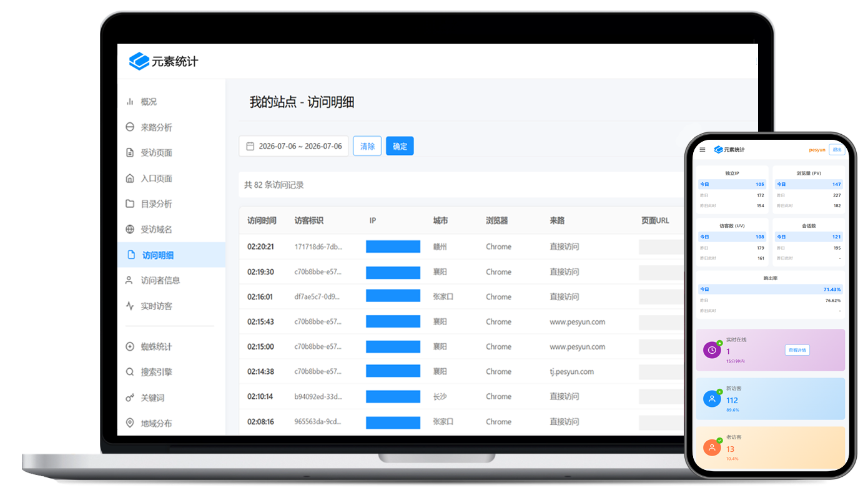Click the key icon beside 关键词
868x488 pixels.
click(x=130, y=398)
